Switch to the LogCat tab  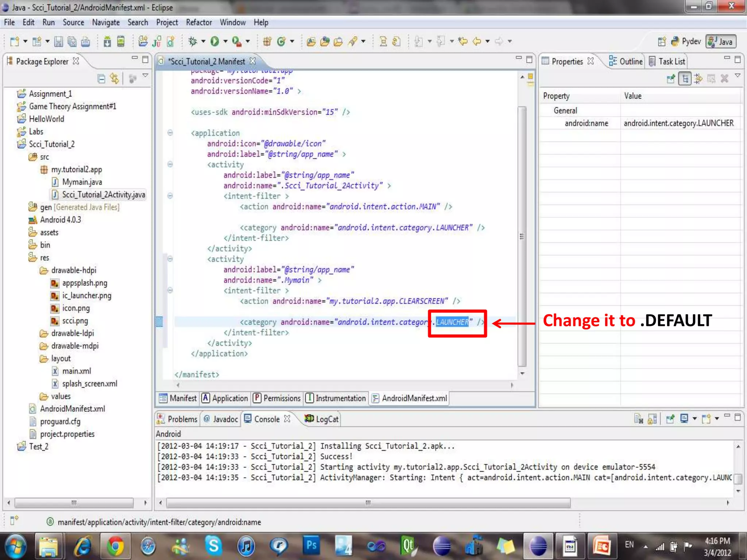pyautogui.click(x=322, y=419)
